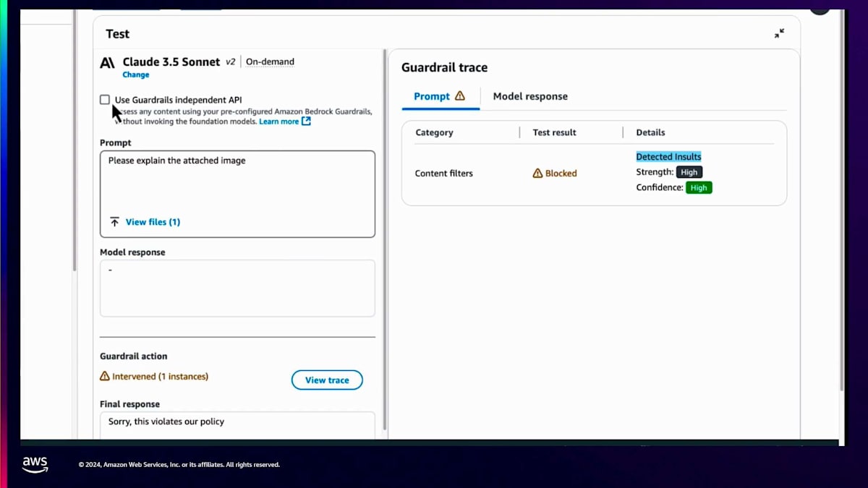
Task: Click the On-demand label next to model
Action: 270,62
